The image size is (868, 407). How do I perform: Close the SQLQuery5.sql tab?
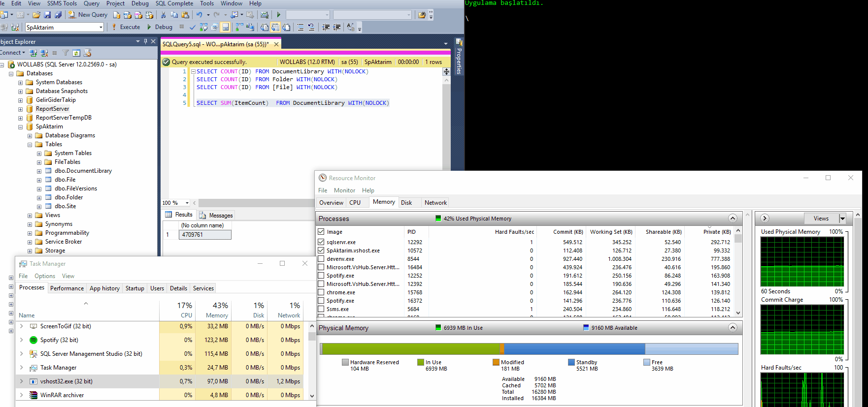276,44
